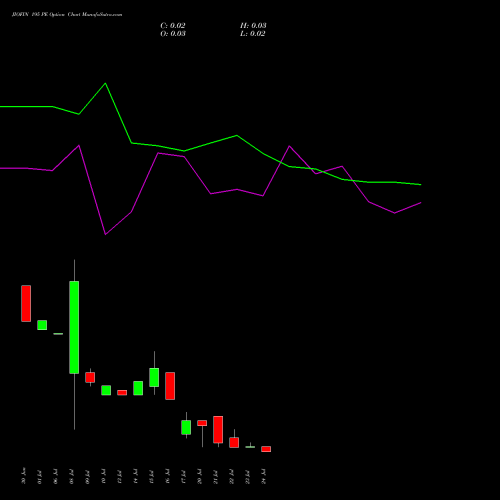Viewport: 500px width, 500px height.
Task: Click the close value C: 0.02
Action: pos(173,26)
